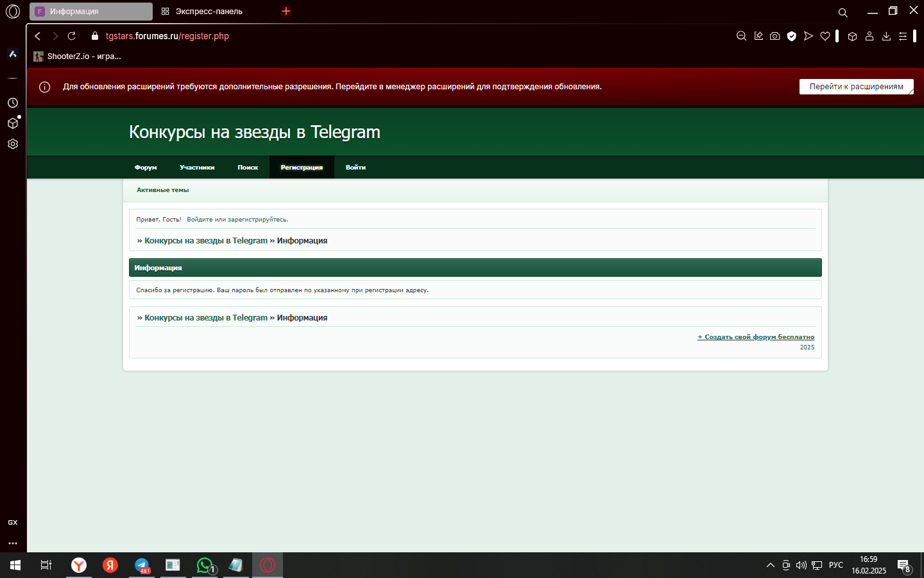Click the Информация section header
924x578 pixels.
click(475, 268)
